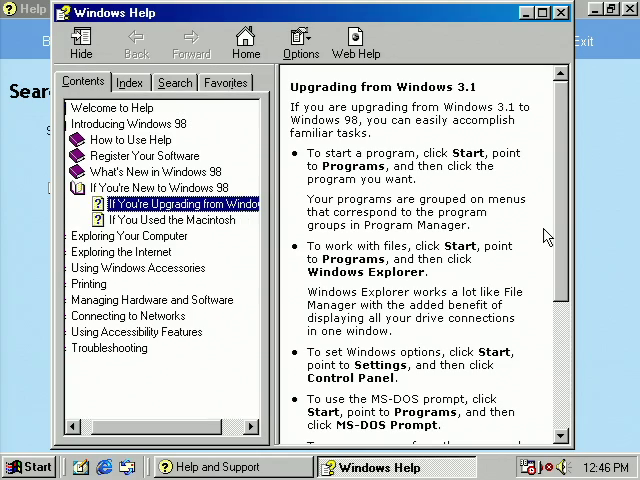Open How to Use Help text entry

click(x=131, y=140)
